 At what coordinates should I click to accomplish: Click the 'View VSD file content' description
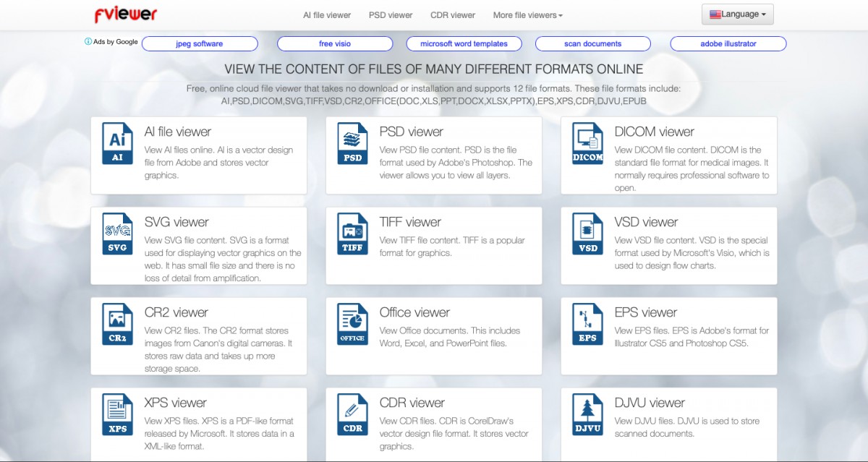pos(692,253)
